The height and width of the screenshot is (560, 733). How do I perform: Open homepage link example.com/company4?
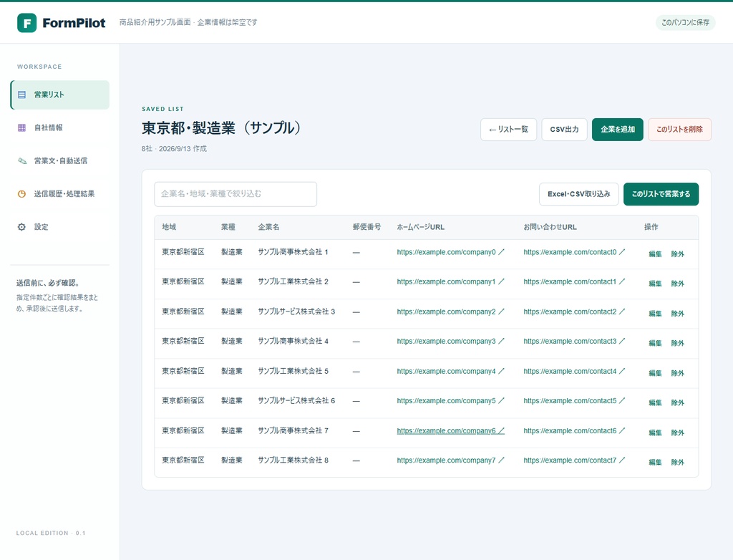tap(451, 371)
